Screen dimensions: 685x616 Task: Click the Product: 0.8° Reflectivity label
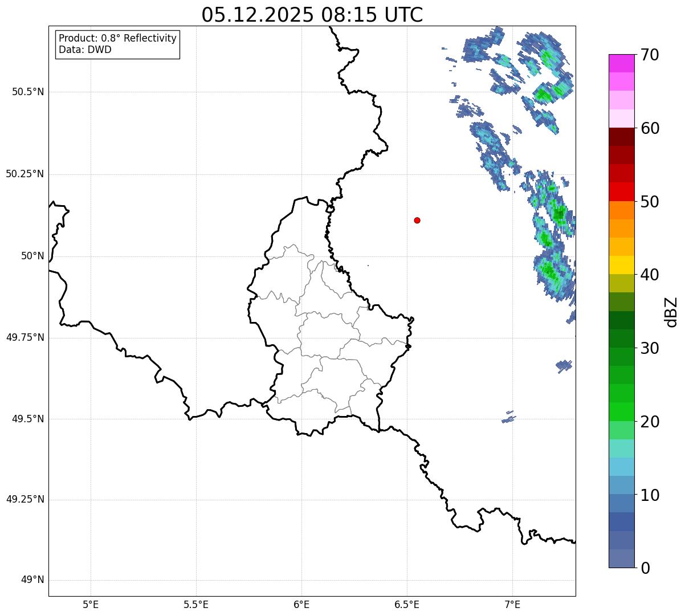[118, 38]
